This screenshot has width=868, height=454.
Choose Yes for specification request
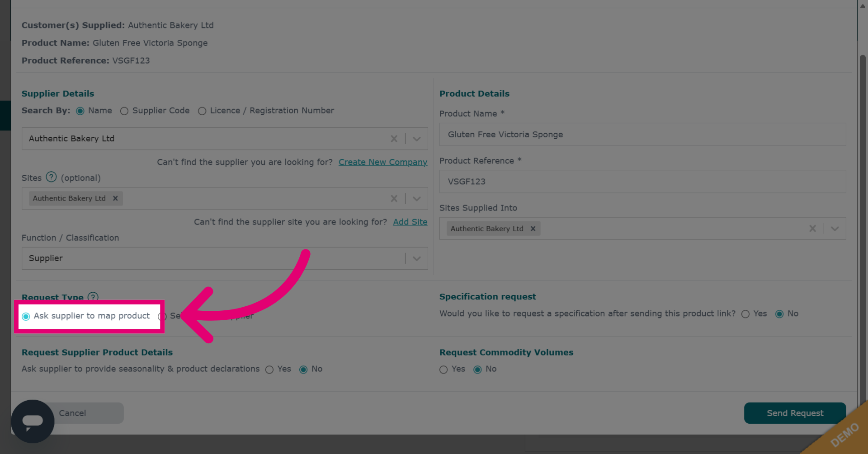click(745, 314)
